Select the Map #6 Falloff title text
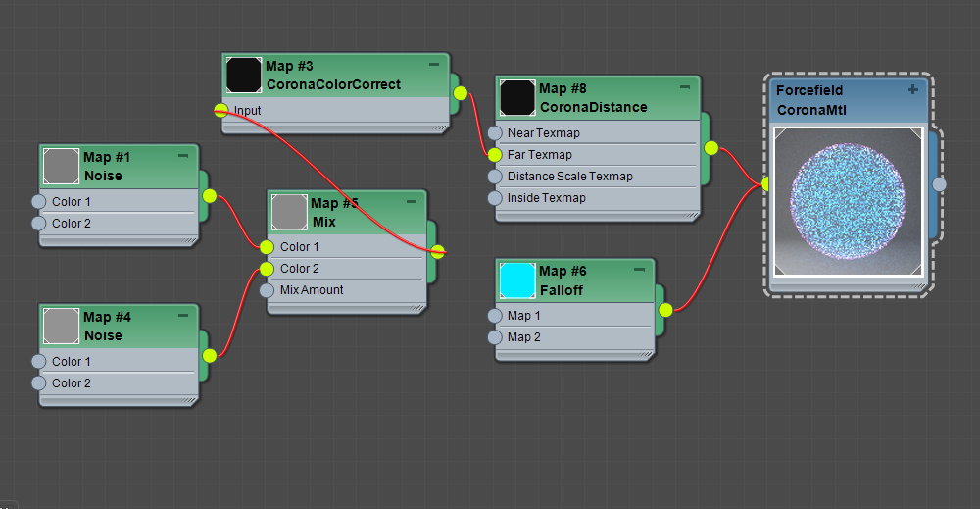This screenshot has height=509, width=980. pos(563,280)
